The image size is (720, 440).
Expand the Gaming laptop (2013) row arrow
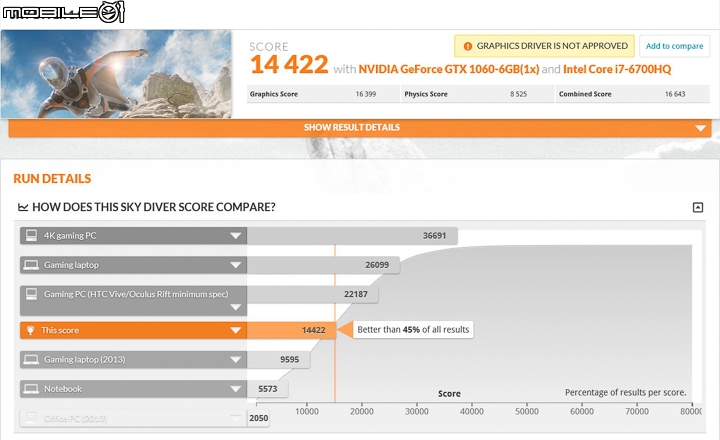coord(236,360)
